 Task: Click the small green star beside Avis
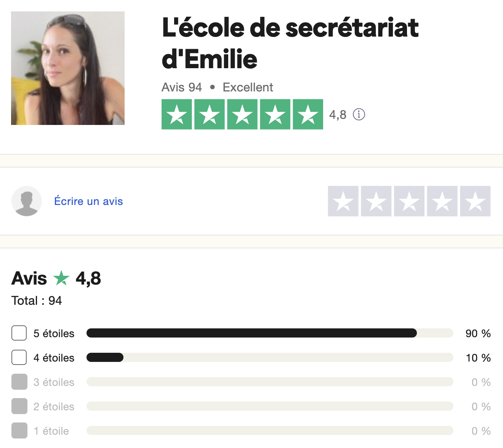pos(61,278)
